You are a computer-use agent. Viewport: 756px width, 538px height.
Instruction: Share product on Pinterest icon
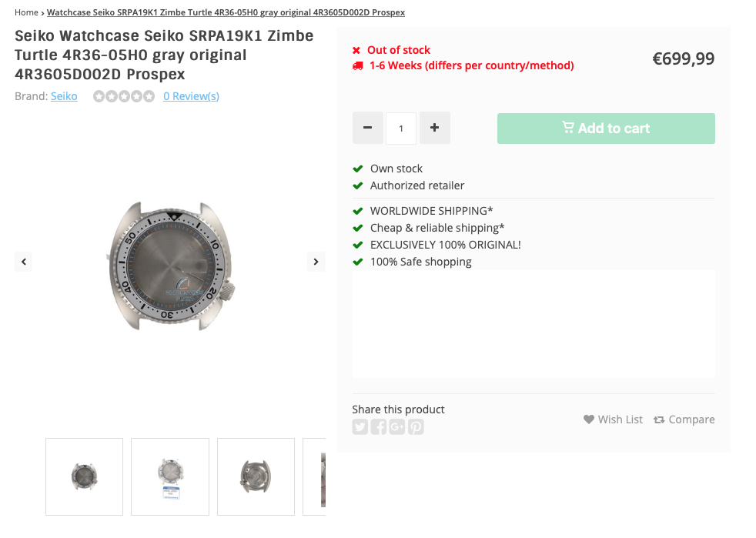(x=416, y=426)
